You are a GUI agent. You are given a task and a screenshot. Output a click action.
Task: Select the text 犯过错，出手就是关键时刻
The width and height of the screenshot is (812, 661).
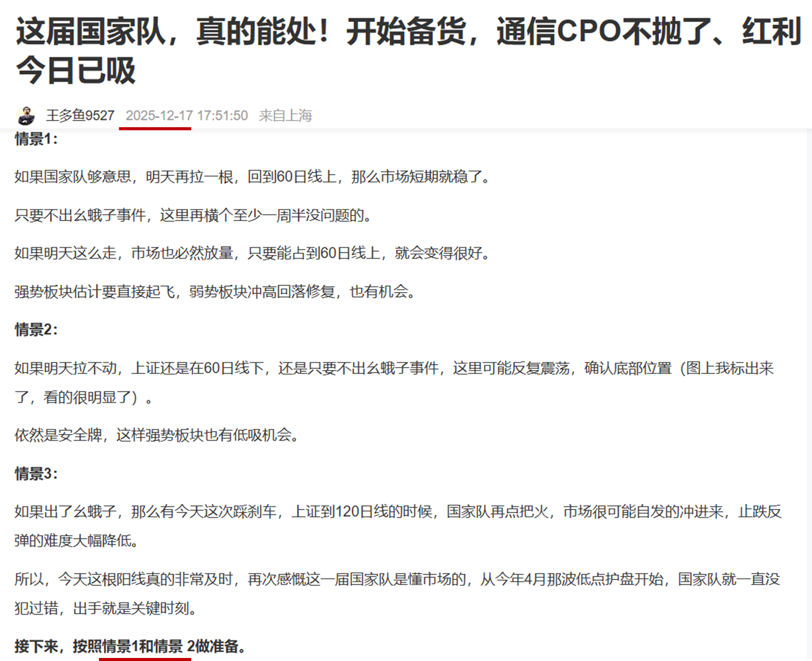pyautogui.click(x=106, y=608)
